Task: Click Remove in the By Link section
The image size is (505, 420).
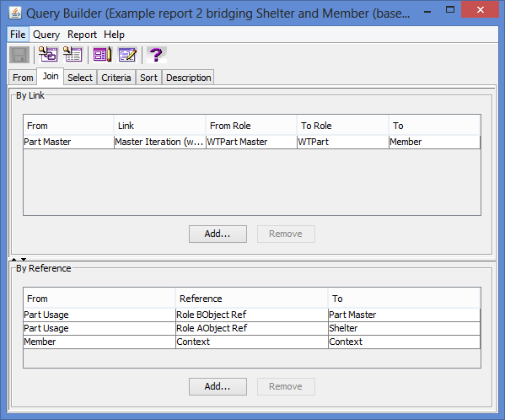Action: coord(286,234)
